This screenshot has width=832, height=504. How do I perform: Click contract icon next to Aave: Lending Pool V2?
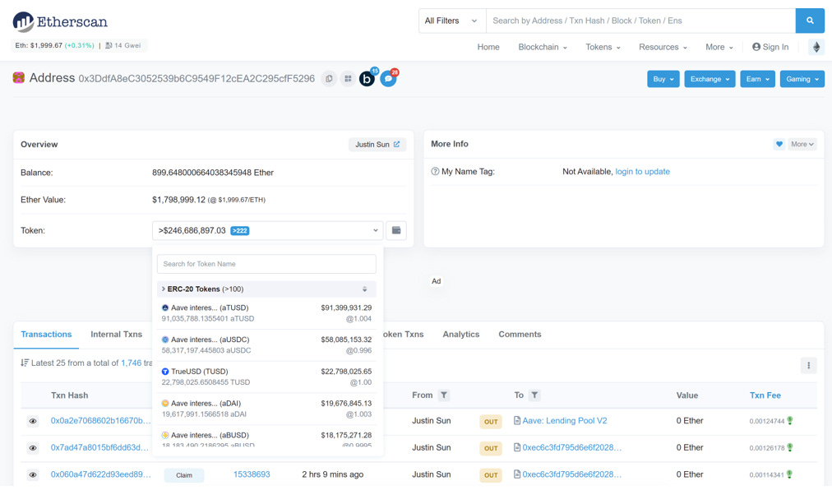[x=517, y=421]
